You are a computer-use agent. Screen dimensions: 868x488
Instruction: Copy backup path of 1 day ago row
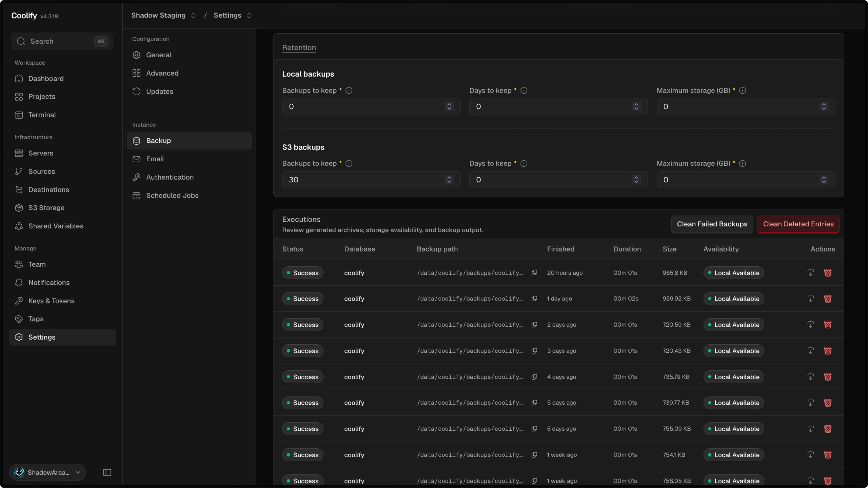[x=534, y=298]
